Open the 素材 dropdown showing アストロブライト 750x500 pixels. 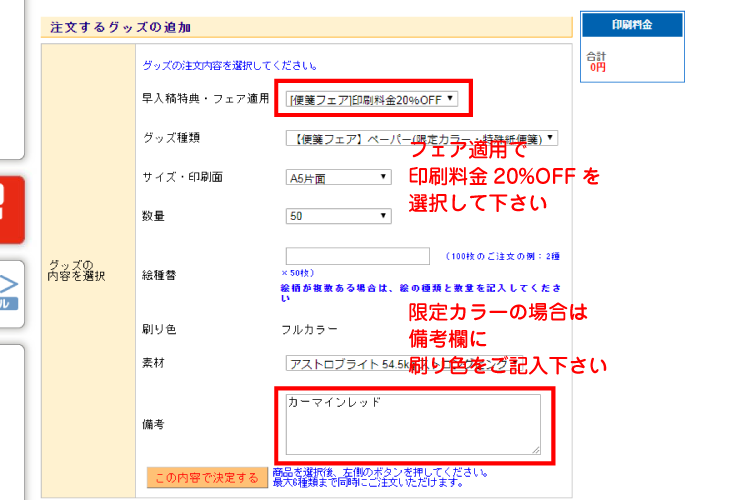pyautogui.click(x=404, y=364)
